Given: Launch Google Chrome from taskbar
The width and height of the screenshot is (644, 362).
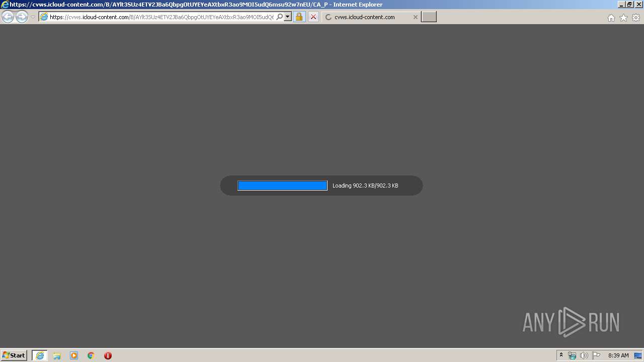Looking at the screenshot, I should click(x=91, y=355).
